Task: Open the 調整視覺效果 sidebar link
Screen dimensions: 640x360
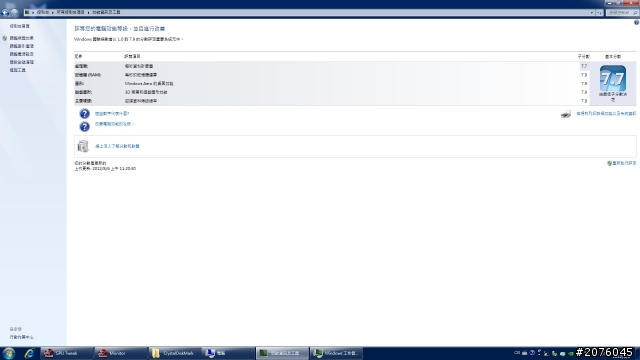Action: pos(22,38)
